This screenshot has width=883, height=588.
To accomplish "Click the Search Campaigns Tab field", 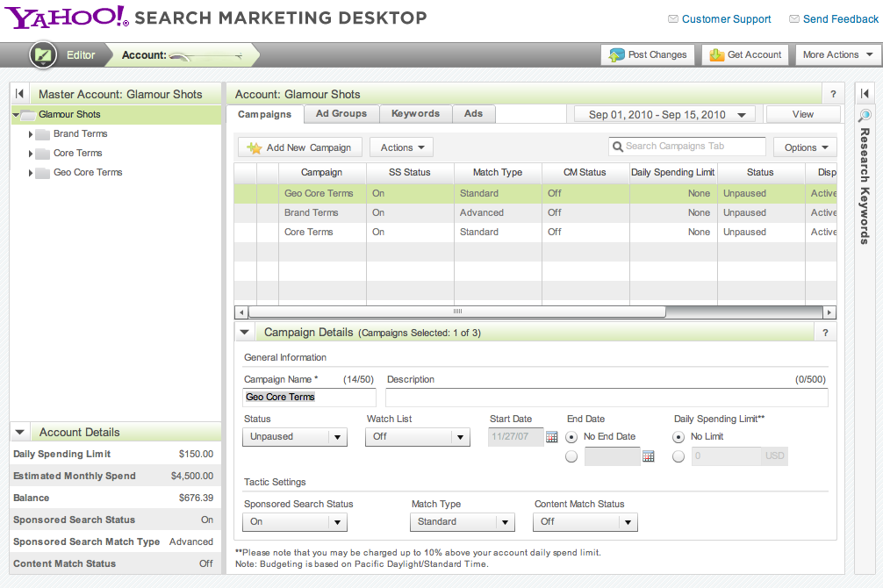I will point(686,147).
